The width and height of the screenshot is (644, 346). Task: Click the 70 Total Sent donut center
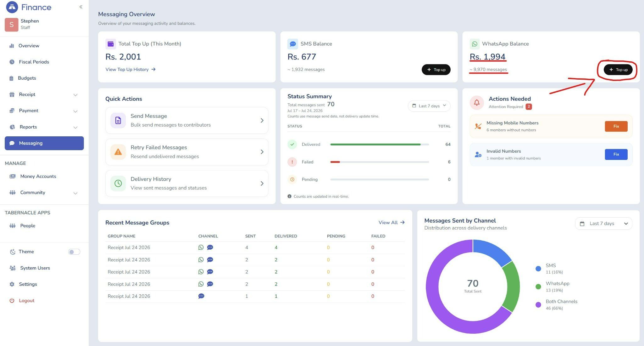pyautogui.click(x=473, y=286)
